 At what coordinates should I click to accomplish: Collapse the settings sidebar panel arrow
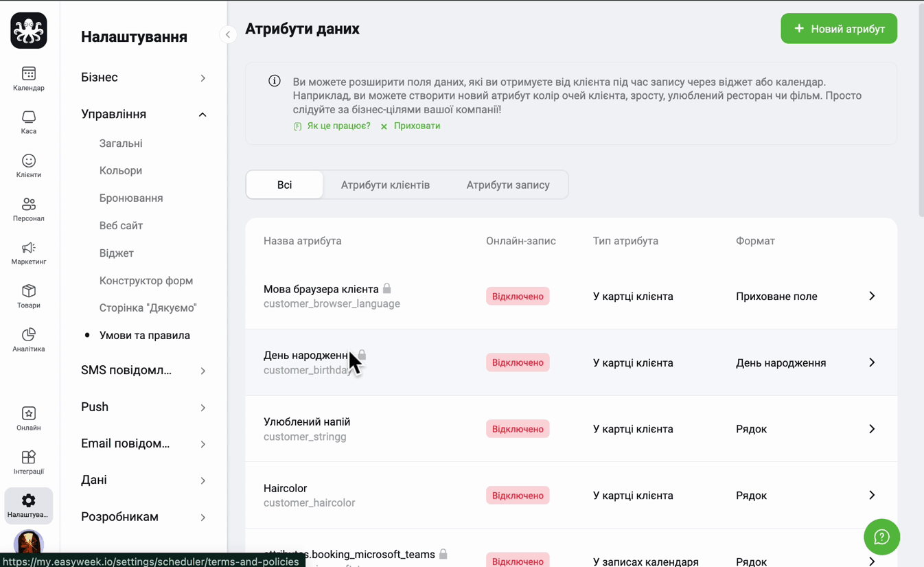pos(228,34)
